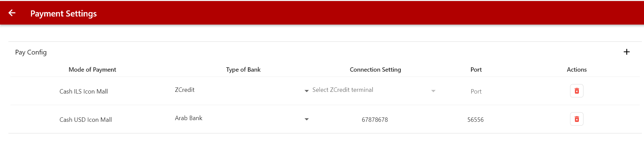Click the 67878678 connection setting field

(374, 120)
